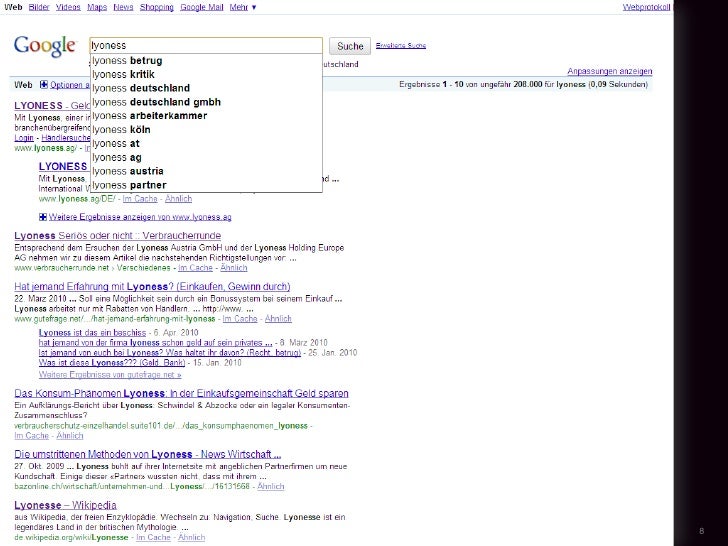728x546 pixels.
Task: Click the Suche button
Action: click(x=350, y=46)
